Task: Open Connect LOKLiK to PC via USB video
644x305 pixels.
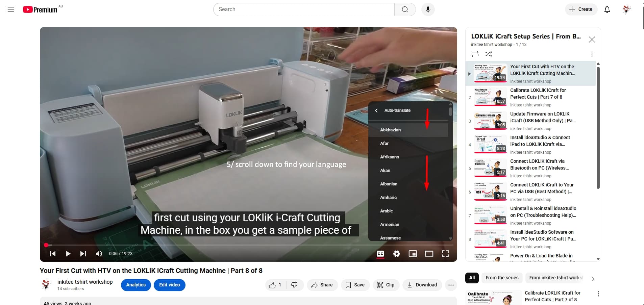Action: [530, 192]
